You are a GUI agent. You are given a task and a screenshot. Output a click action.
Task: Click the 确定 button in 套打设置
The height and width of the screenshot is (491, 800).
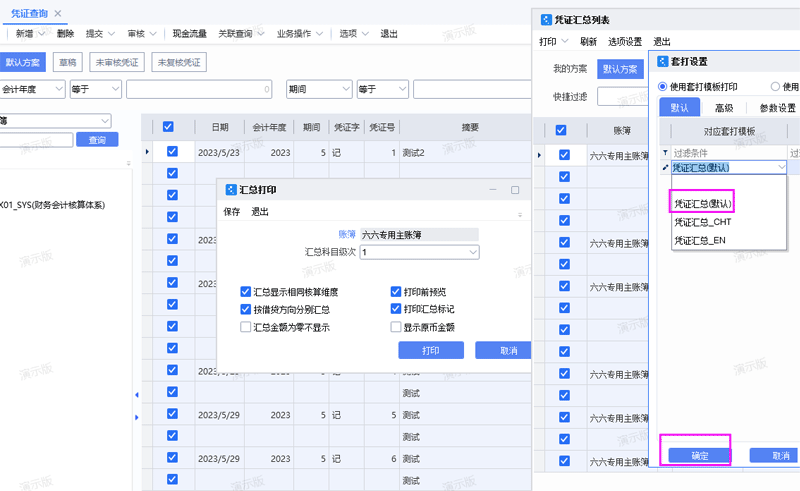click(699, 456)
